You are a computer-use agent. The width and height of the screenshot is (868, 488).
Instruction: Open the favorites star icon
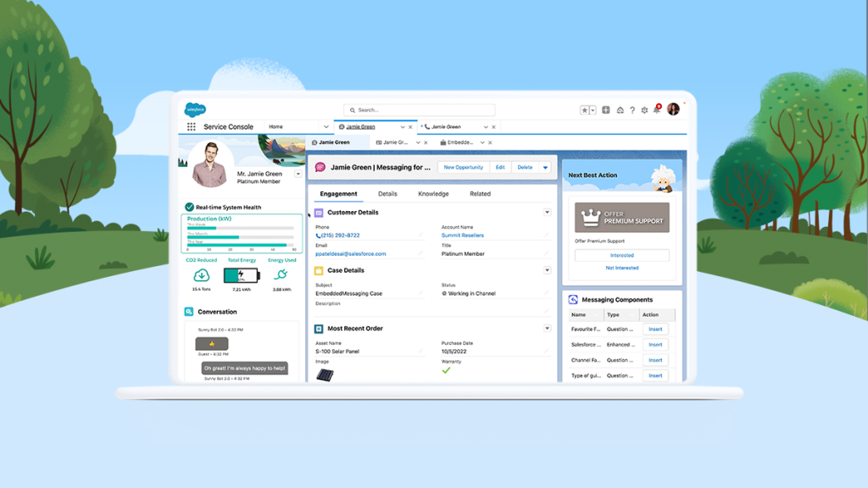584,109
